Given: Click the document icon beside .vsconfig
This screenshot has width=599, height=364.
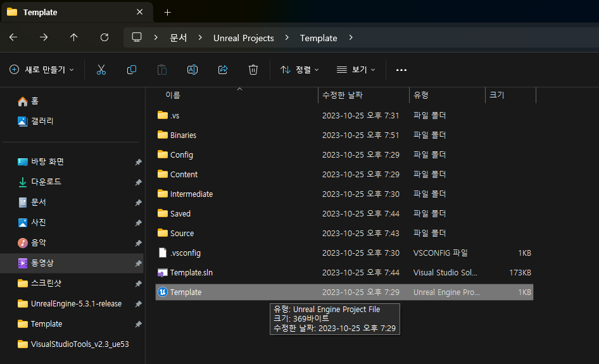Looking at the screenshot, I should click(163, 253).
